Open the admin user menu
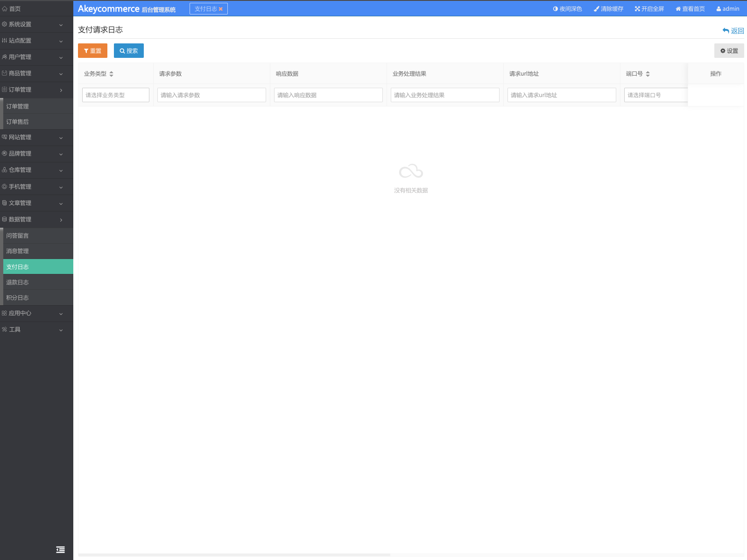The width and height of the screenshot is (747, 560). [728, 9]
